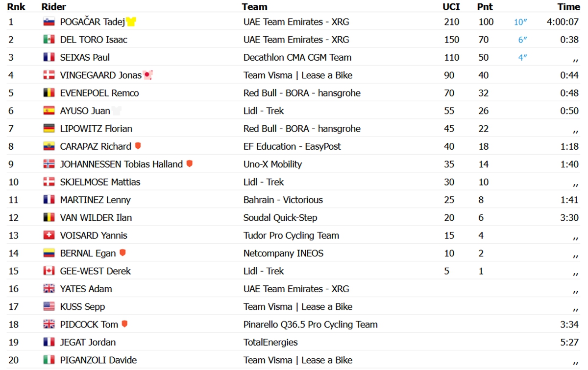Image resolution: width=588 pixels, height=370 pixels.
Task: Open the Decathlon CMA CGM Team page
Action: point(297,57)
